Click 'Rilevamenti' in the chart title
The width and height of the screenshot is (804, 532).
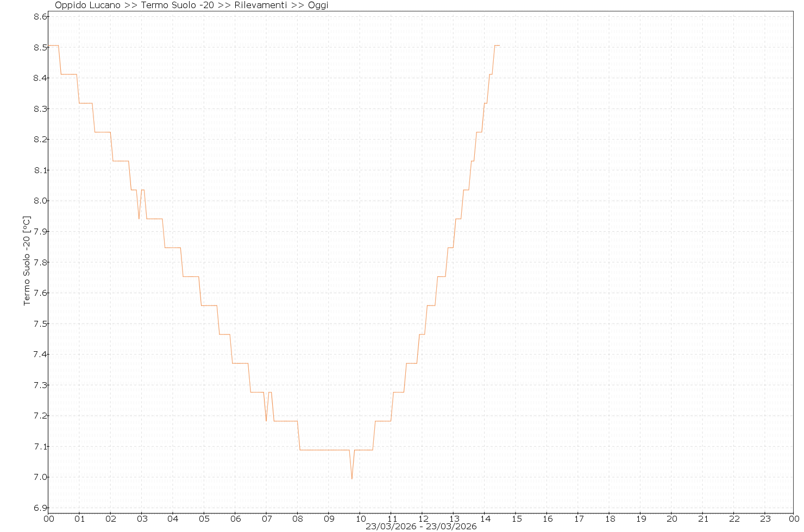click(260, 5)
